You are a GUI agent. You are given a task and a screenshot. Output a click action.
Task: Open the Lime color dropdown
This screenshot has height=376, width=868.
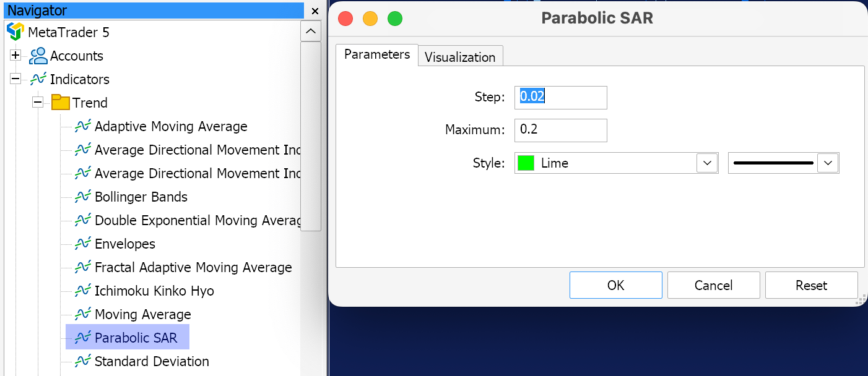(707, 163)
